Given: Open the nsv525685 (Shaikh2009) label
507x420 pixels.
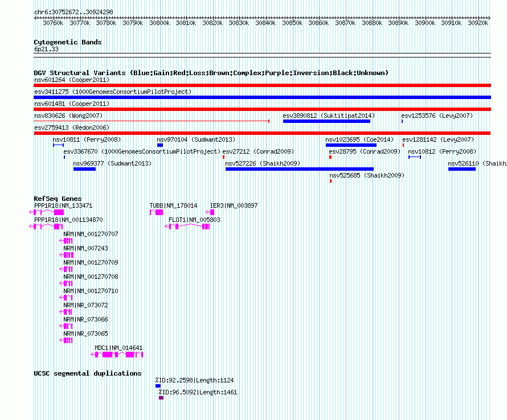Looking at the screenshot, I should coord(367,175).
